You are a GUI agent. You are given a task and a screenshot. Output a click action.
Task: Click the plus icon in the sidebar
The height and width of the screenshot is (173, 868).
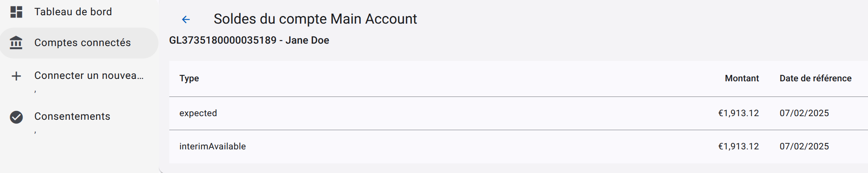pyautogui.click(x=16, y=76)
